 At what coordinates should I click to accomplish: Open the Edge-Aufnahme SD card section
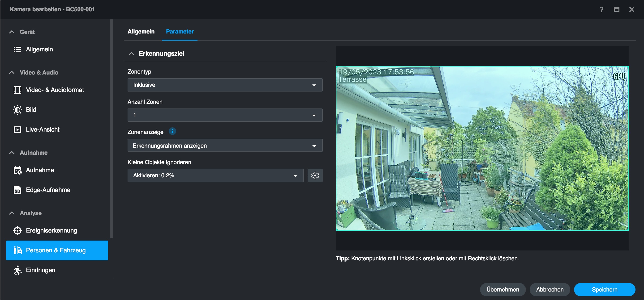click(48, 190)
